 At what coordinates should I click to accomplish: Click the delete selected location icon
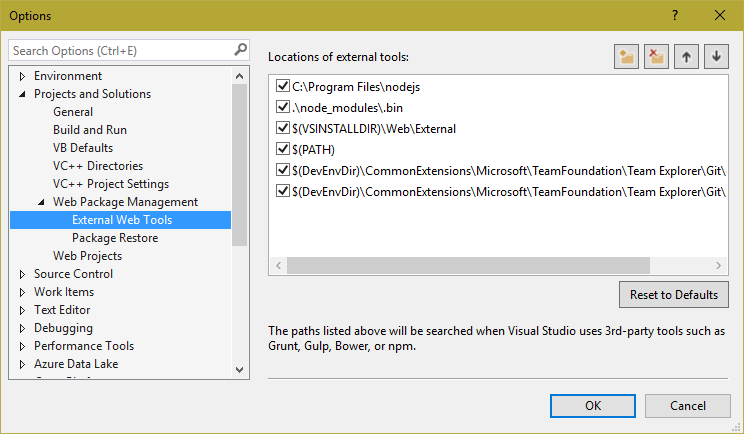[656, 57]
